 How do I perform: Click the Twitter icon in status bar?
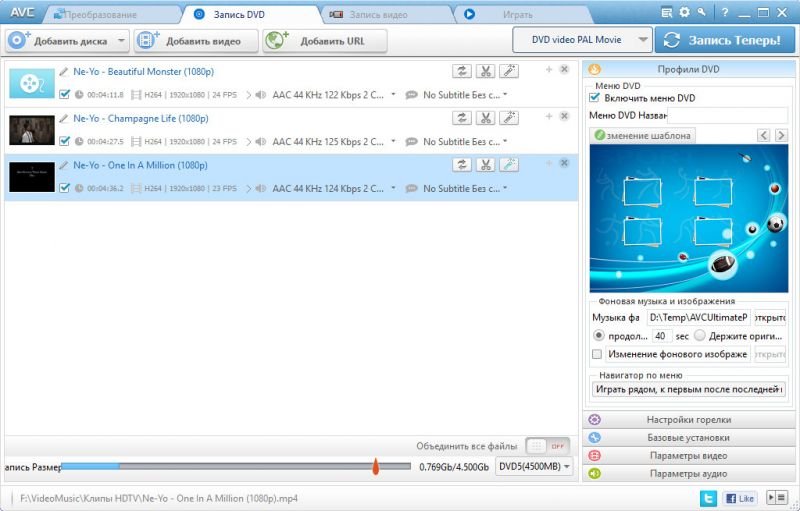click(708, 497)
